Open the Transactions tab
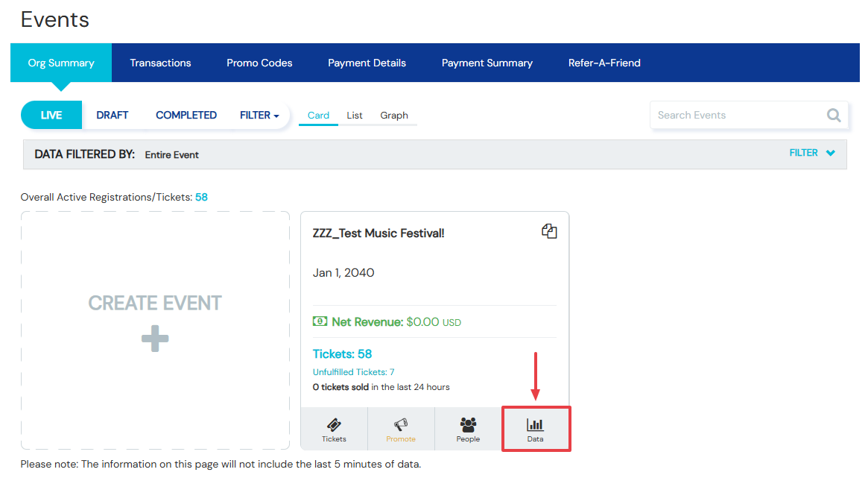The height and width of the screenshot is (481, 868). coord(160,63)
